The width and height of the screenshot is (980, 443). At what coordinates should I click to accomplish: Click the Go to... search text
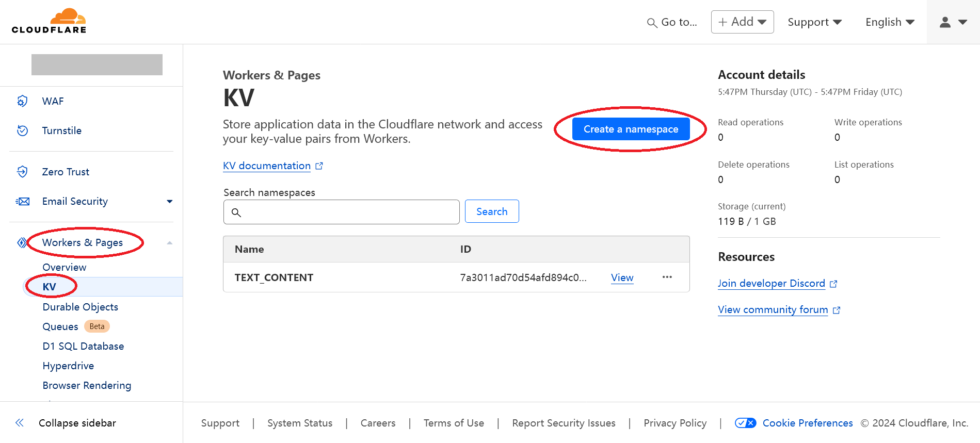click(x=679, y=22)
